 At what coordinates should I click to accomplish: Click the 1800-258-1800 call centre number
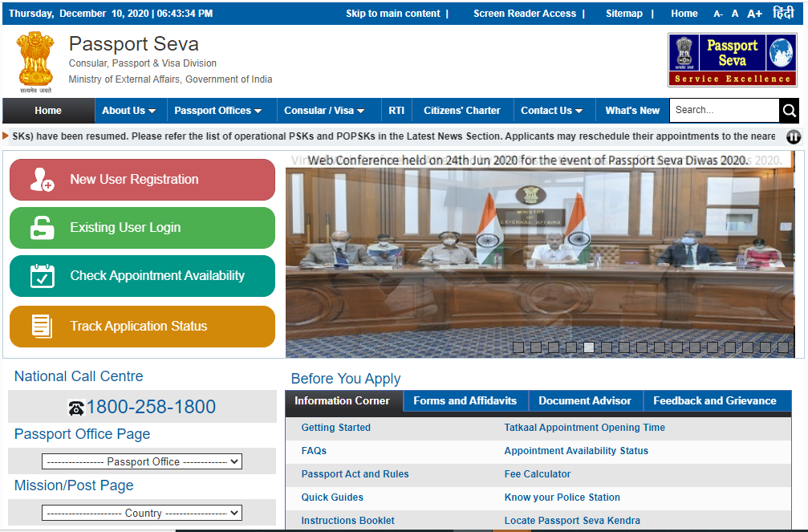(x=151, y=407)
